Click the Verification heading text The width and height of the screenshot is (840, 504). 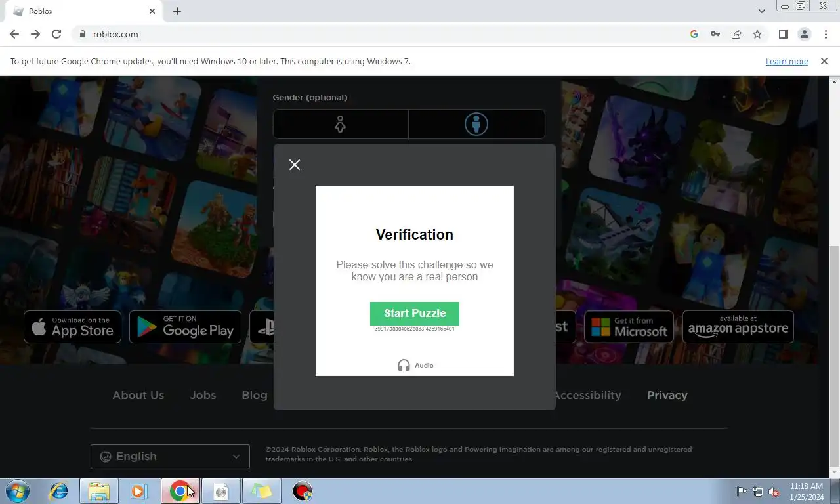(x=415, y=234)
